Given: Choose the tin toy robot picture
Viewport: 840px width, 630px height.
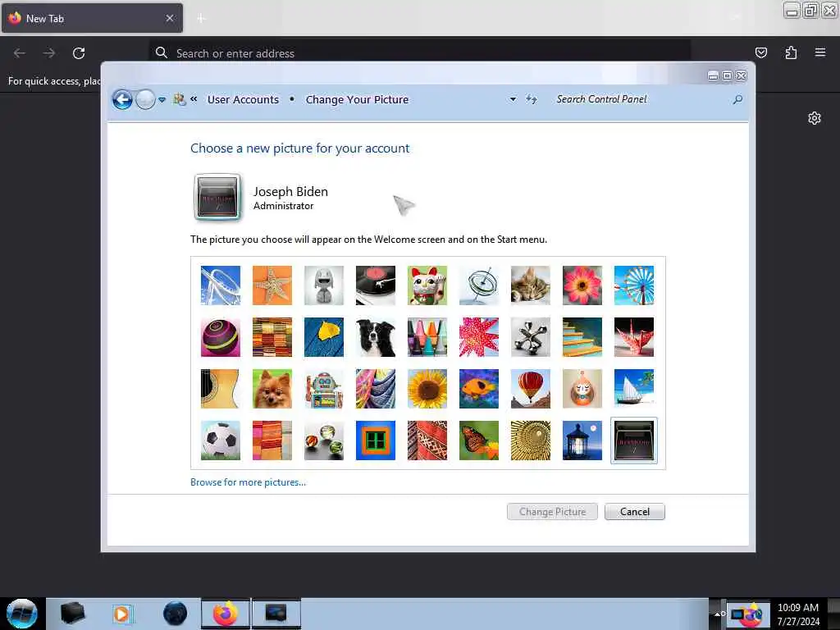Looking at the screenshot, I should click(x=324, y=389).
